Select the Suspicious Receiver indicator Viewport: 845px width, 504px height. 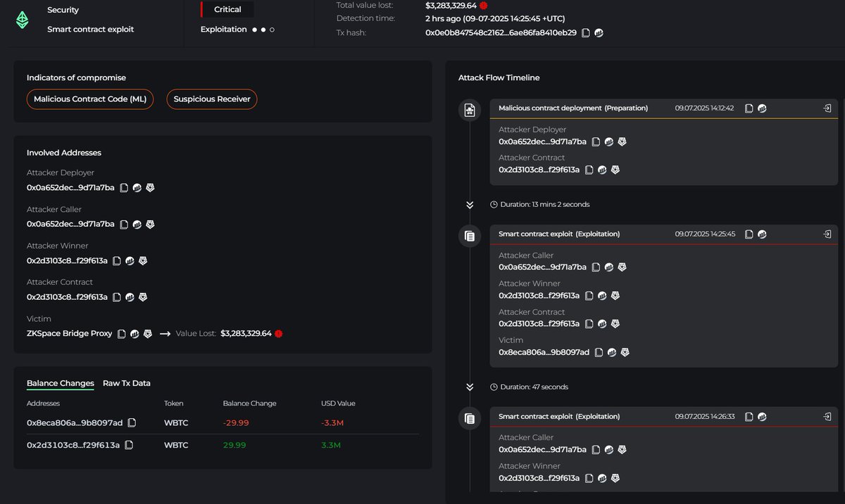pyautogui.click(x=212, y=99)
